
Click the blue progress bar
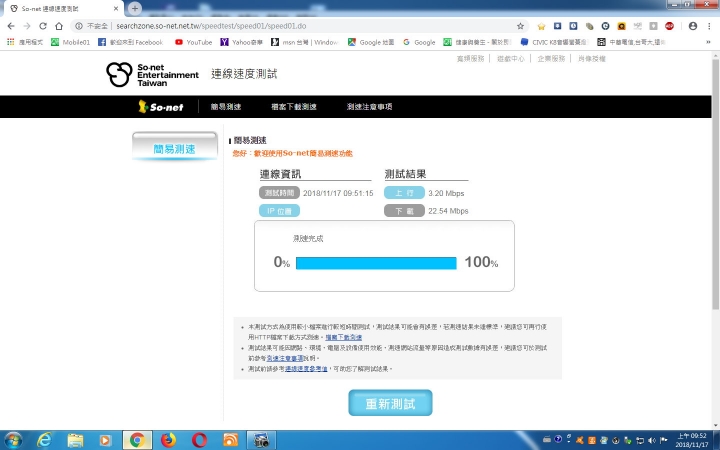tap(376, 263)
